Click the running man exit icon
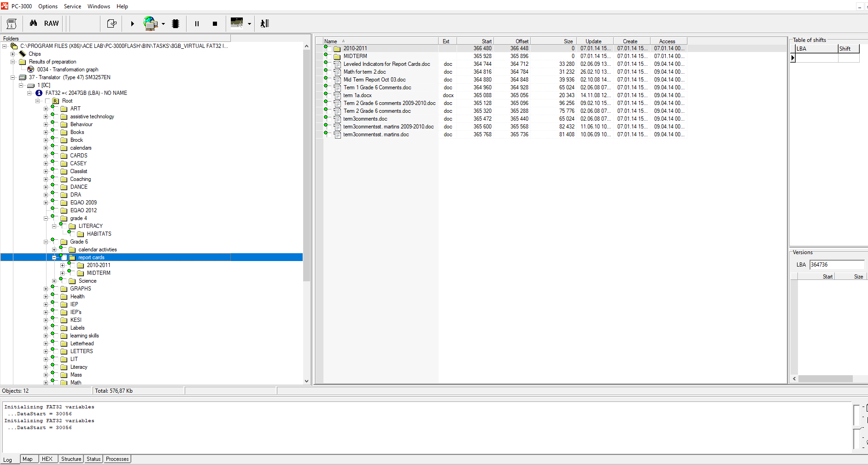This screenshot has height=465, width=868. 264,23
